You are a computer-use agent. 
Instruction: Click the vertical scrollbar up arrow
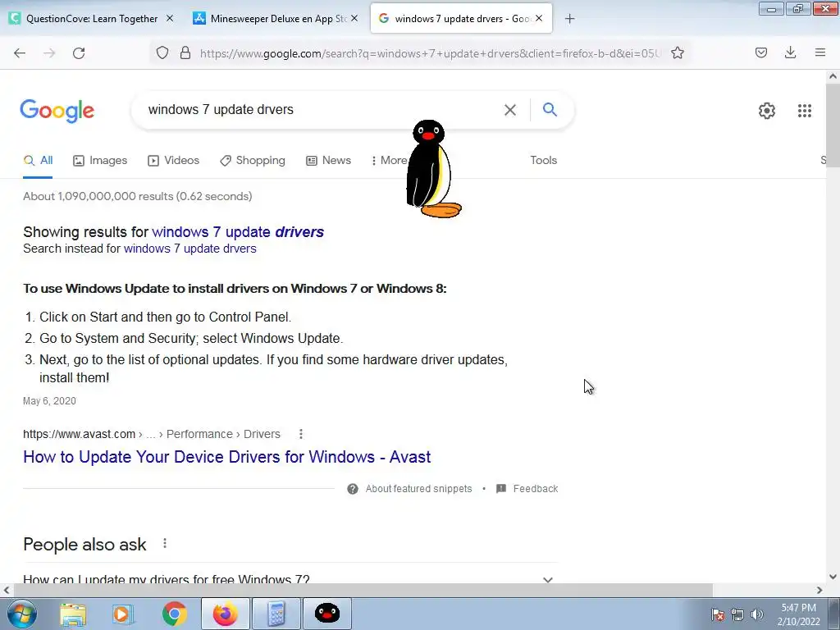(833, 76)
